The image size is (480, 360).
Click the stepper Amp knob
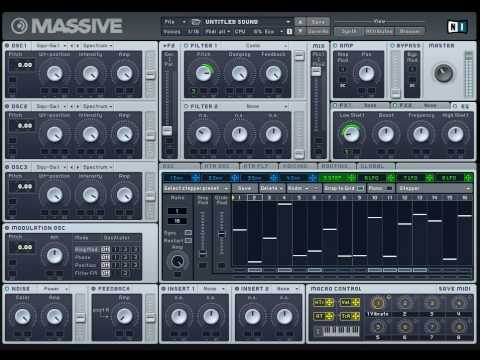point(177,261)
